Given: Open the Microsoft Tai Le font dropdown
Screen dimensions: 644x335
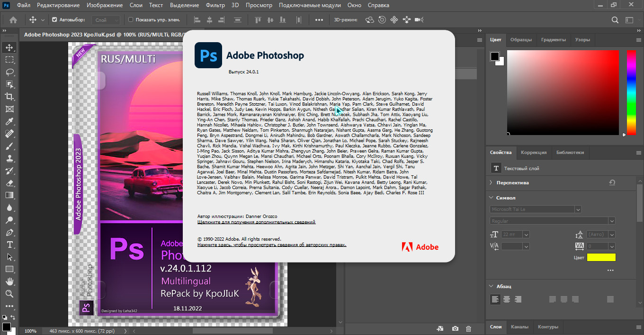Looking at the screenshot, I should 578,209.
